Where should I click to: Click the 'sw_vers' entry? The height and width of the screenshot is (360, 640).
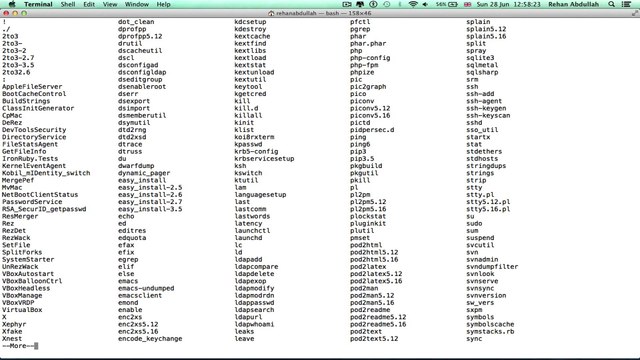(480, 303)
